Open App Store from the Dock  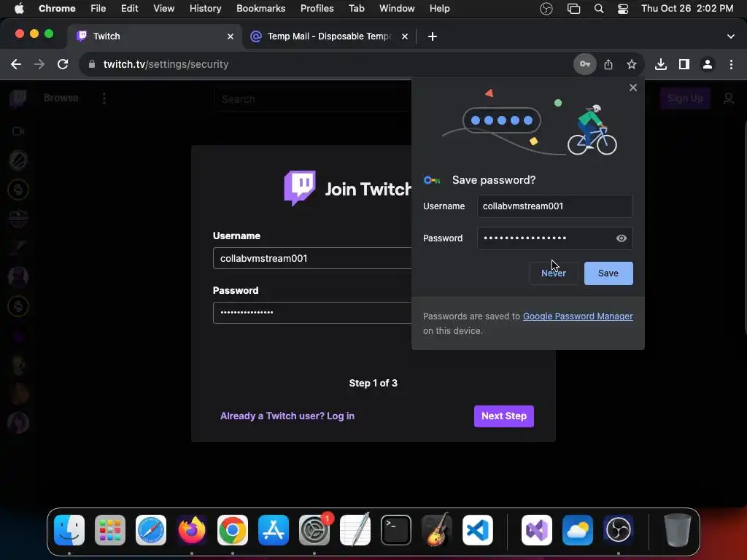274,530
